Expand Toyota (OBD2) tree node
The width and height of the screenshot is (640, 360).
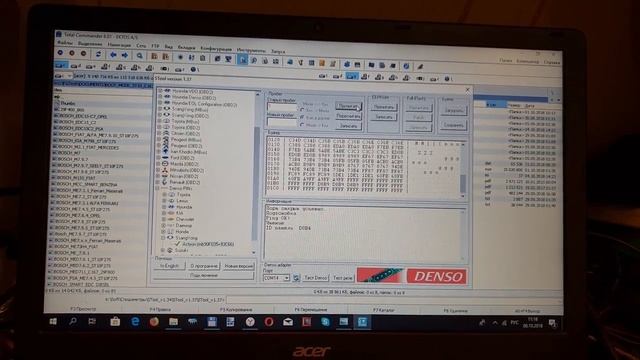(160, 127)
